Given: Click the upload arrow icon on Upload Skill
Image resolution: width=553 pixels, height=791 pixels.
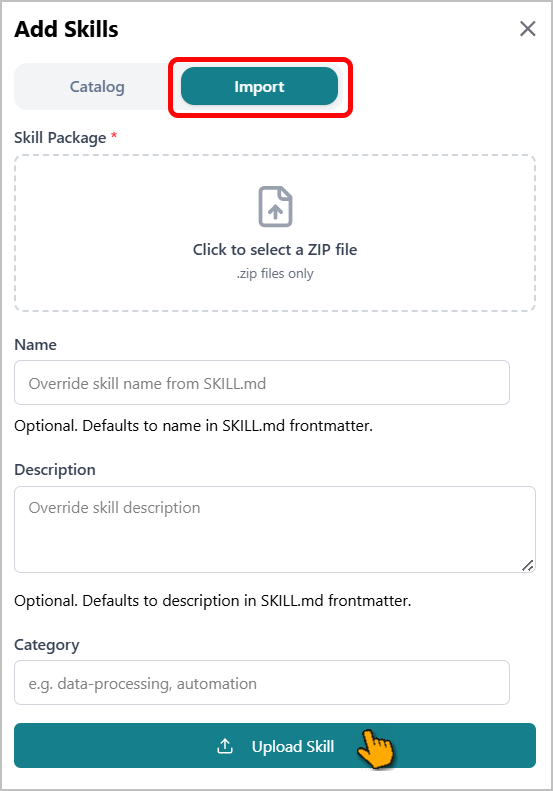Looking at the screenshot, I should point(225,746).
